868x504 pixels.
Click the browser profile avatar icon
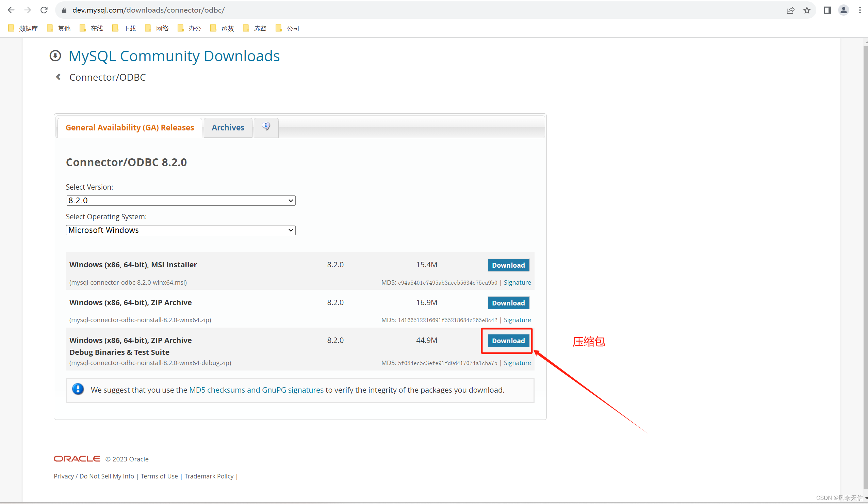[843, 10]
